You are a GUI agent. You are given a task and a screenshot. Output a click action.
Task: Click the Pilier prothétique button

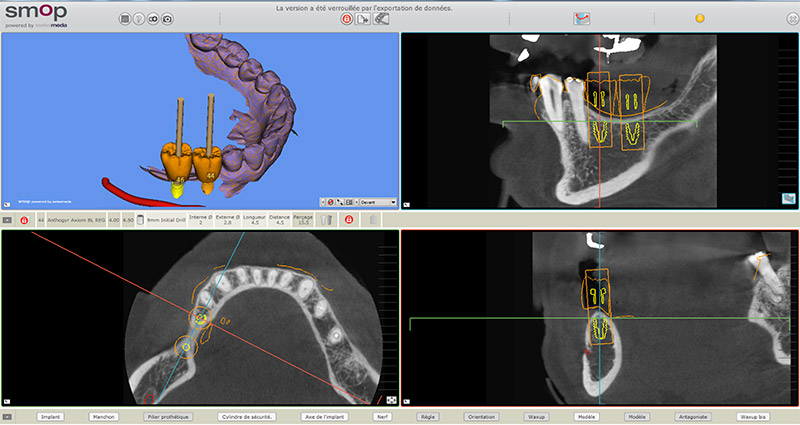[x=170, y=415]
